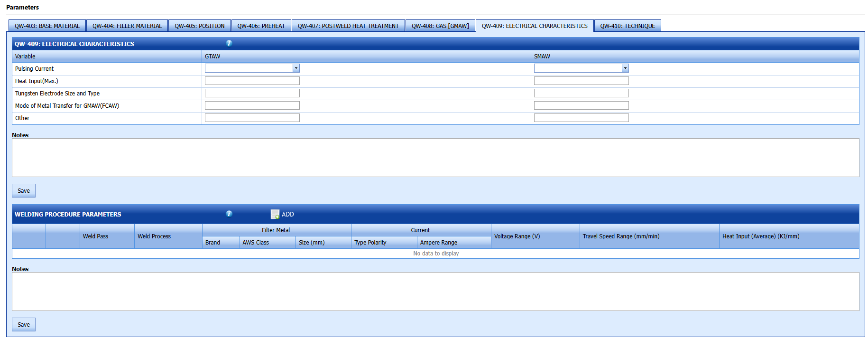Focus SMAW Tungsten Electrode Size and Type field
868x339 pixels.
tap(581, 94)
